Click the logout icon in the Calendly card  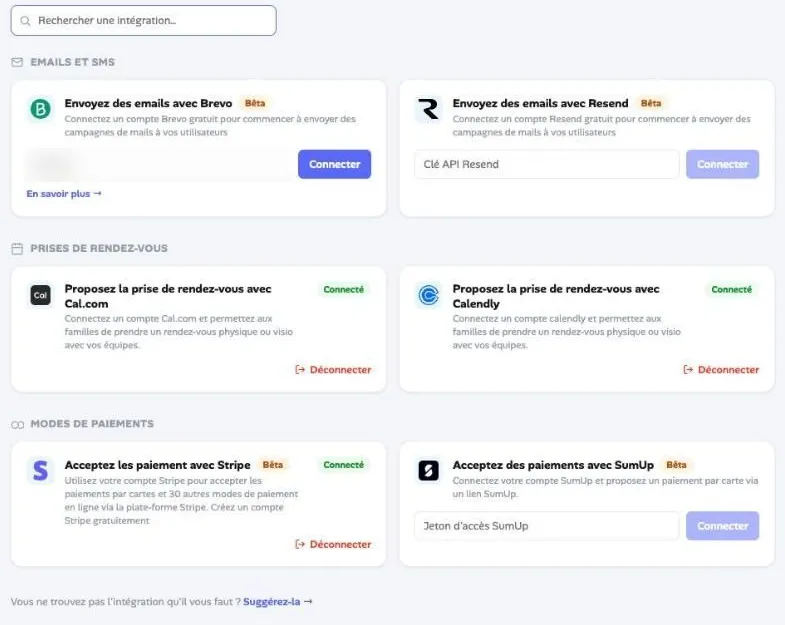click(688, 370)
